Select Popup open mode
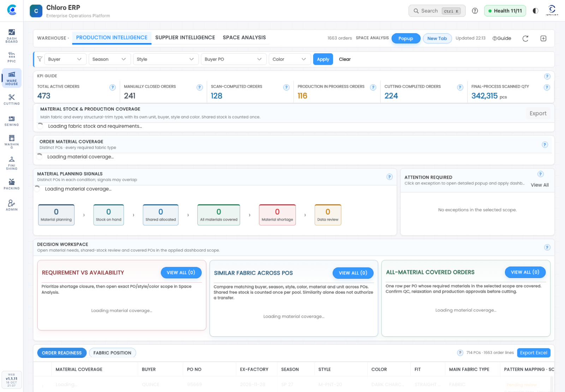Viewport: 565px width, 392px height. [406, 38]
